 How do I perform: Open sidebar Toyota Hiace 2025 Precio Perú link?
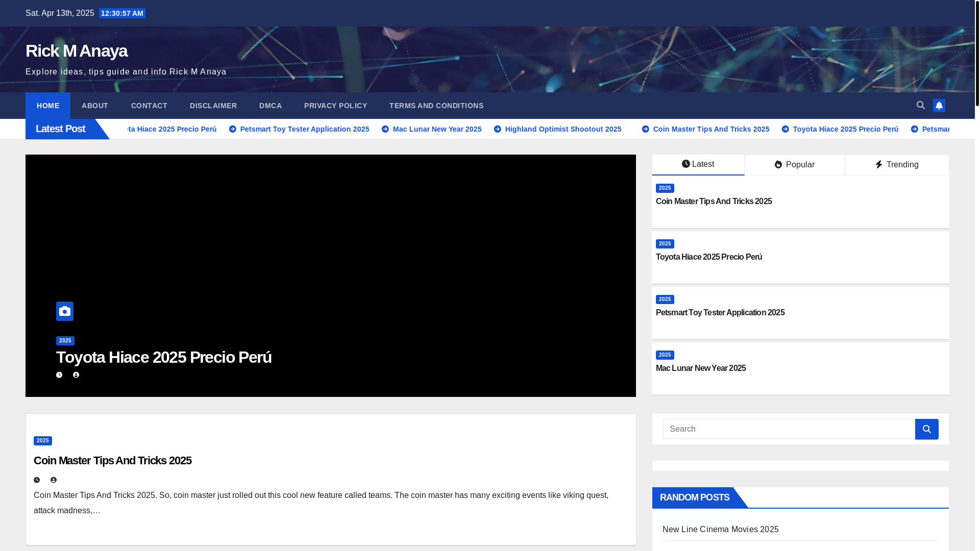coord(709,257)
